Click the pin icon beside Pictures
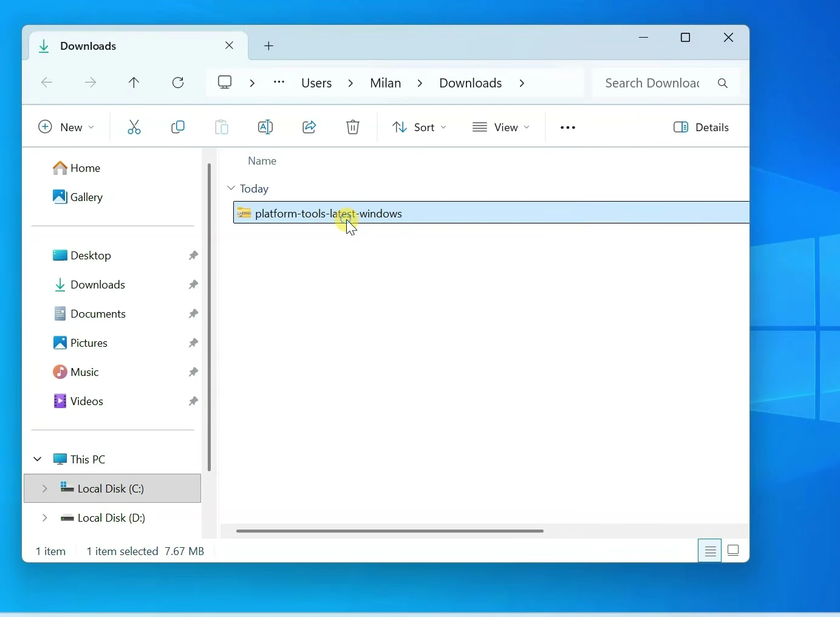Image resolution: width=840 pixels, height=617 pixels. click(193, 343)
